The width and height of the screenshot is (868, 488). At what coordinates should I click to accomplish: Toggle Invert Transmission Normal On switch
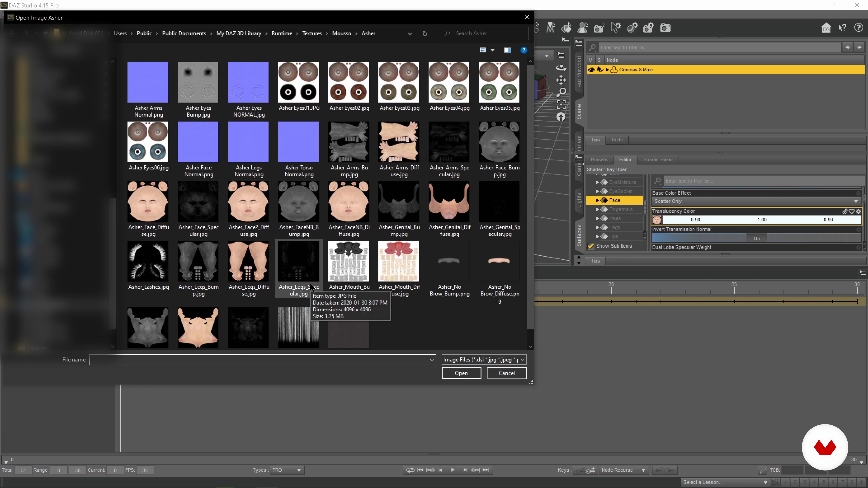[757, 238]
